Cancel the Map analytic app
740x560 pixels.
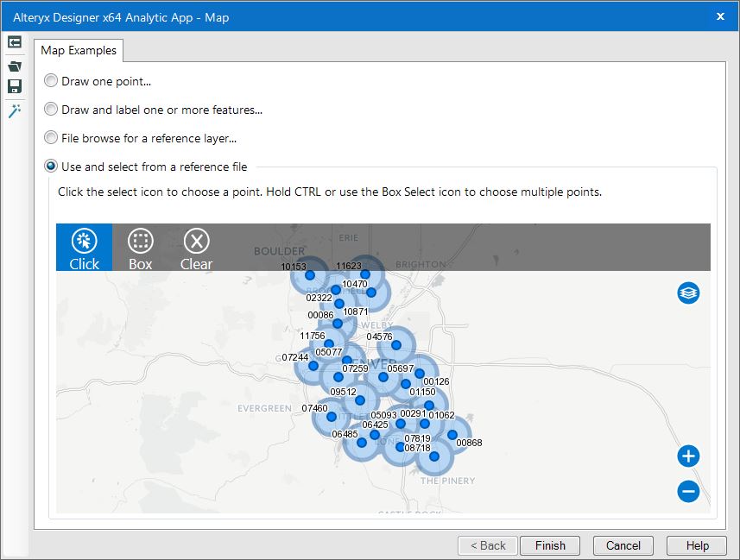click(x=623, y=545)
